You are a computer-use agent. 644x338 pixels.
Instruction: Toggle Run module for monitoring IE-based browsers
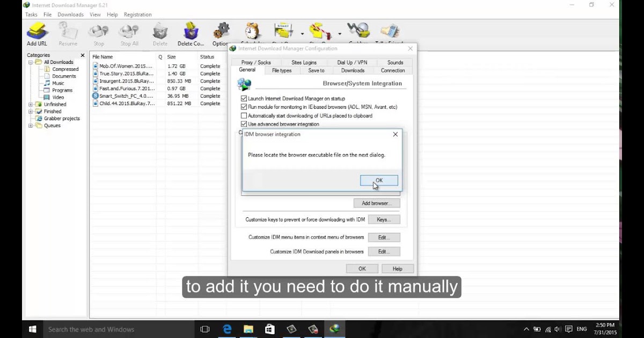coord(244,107)
